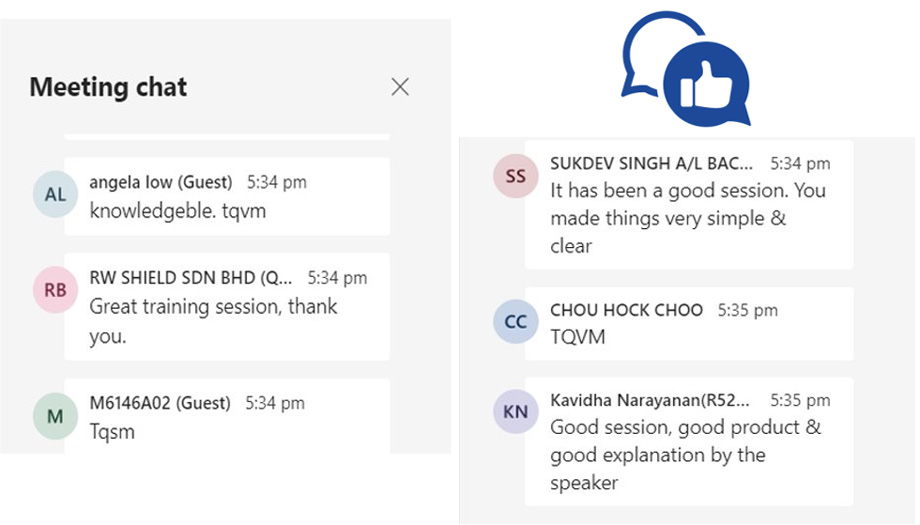Click the 'It has been a good session' message

pos(688,218)
